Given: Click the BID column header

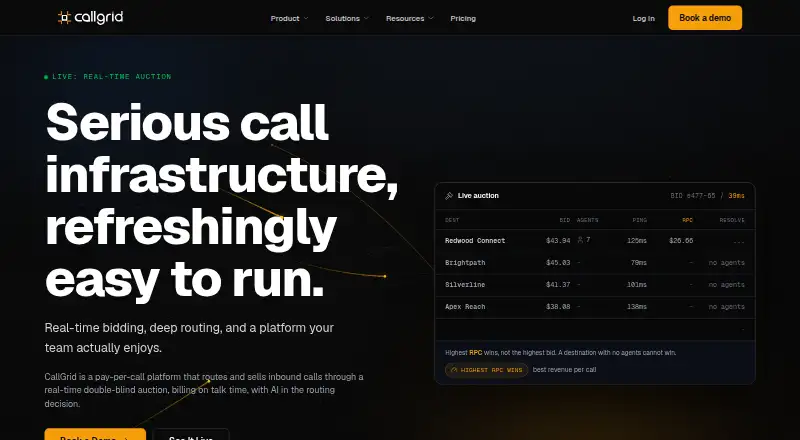Looking at the screenshot, I should coord(565,220).
